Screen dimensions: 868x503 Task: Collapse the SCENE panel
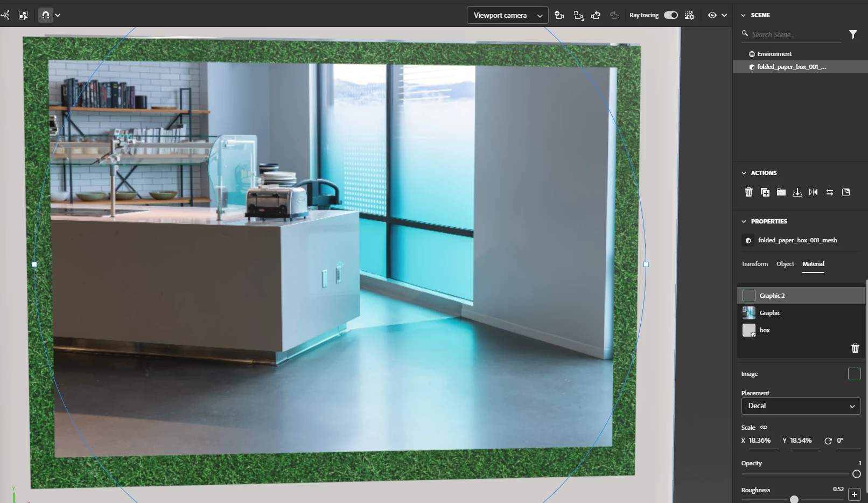(744, 15)
